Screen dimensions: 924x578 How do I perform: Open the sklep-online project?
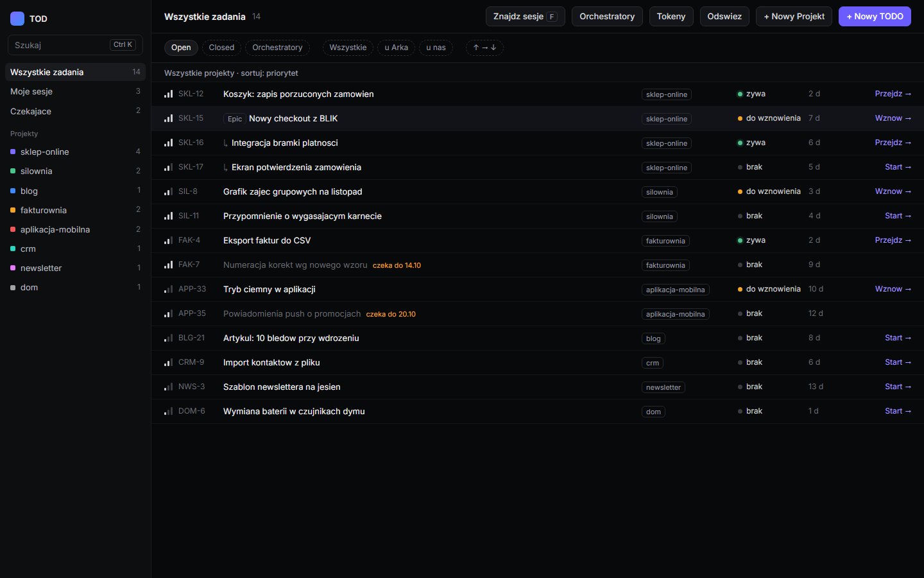point(75,152)
